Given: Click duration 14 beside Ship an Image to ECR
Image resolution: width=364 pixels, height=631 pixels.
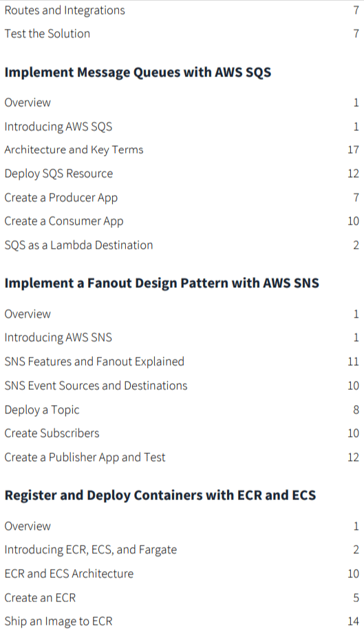Looking at the screenshot, I should coord(353,621).
